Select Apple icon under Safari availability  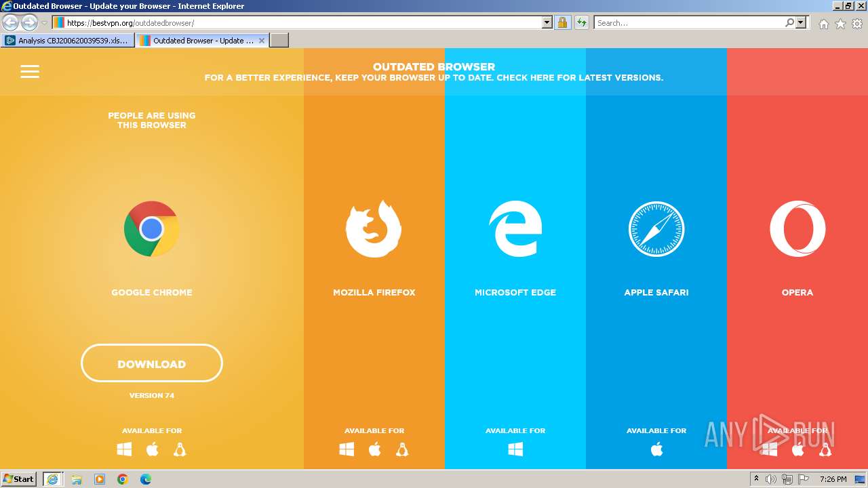pyautogui.click(x=656, y=449)
